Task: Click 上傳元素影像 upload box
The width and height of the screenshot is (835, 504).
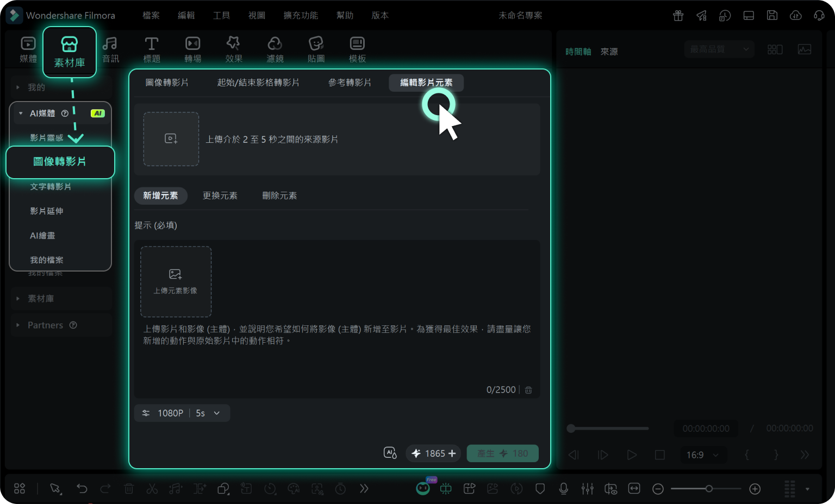Action: [x=176, y=282]
